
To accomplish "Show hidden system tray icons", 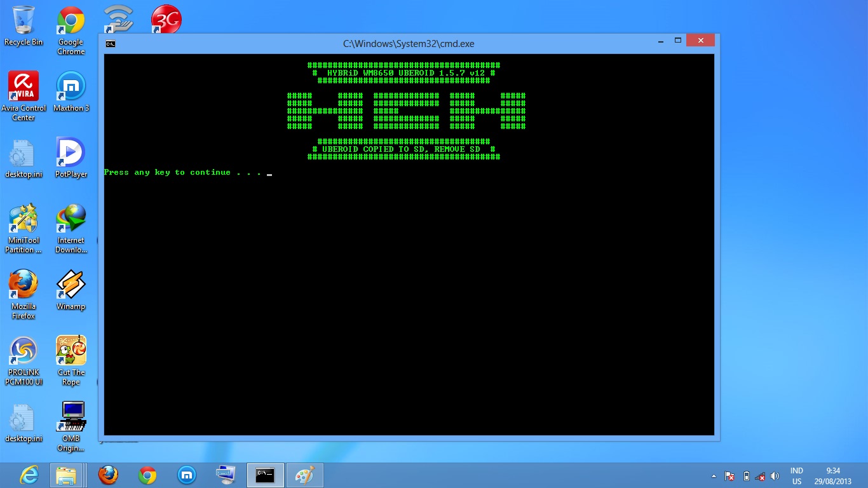I will 714,476.
